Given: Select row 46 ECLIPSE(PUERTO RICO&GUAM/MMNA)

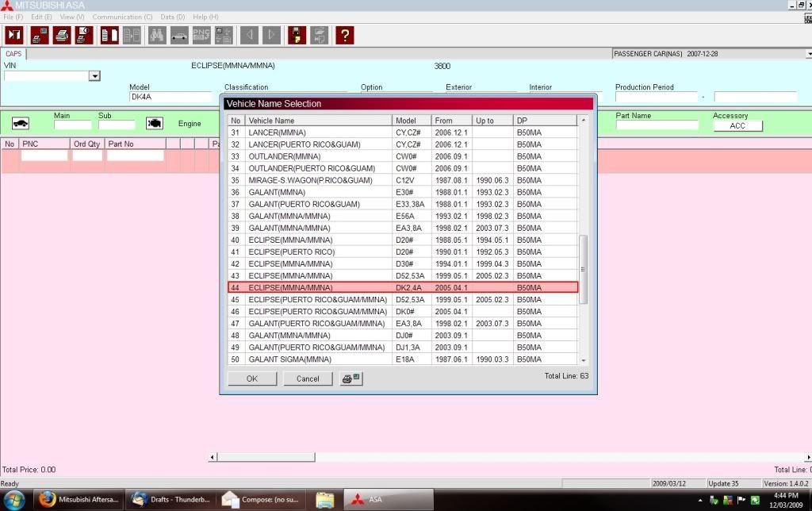Looking at the screenshot, I should pos(403,312).
